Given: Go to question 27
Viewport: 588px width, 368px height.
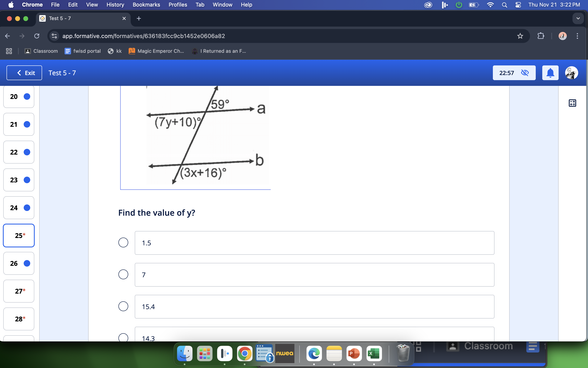Looking at the screenshot, I should (19, 291).
